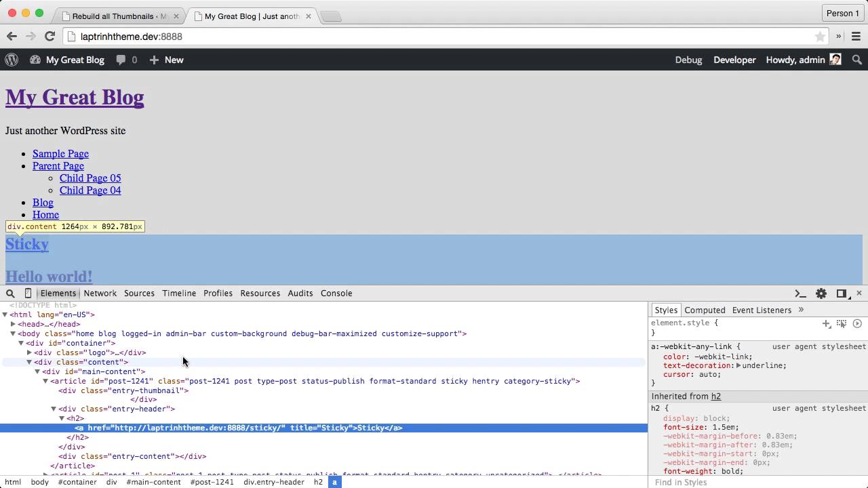The image size is (868, 488).
Task: Click Howdy, admin account menu
Action: click(x=804, y=60)
